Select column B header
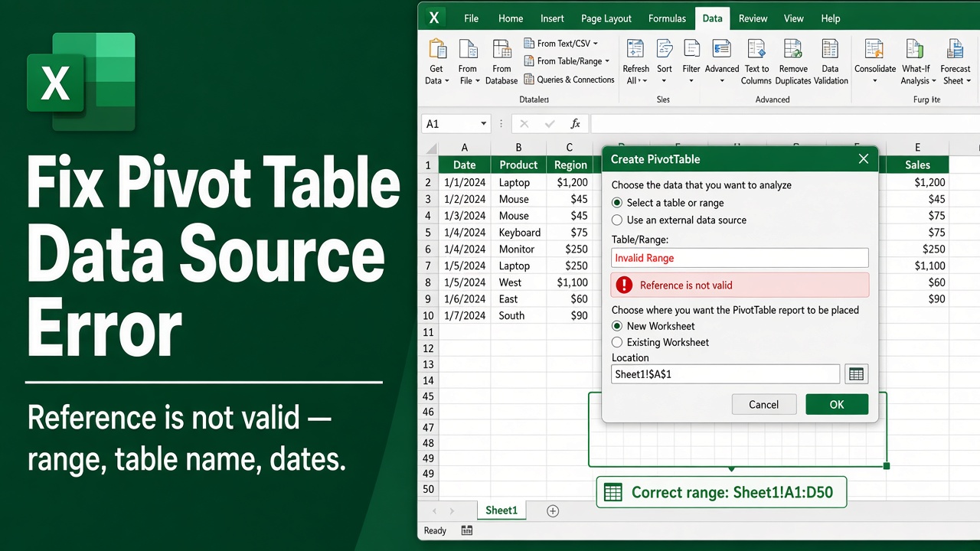Viewport: 980px width, 551px height. pyautogui.click(x=518, y=148)
